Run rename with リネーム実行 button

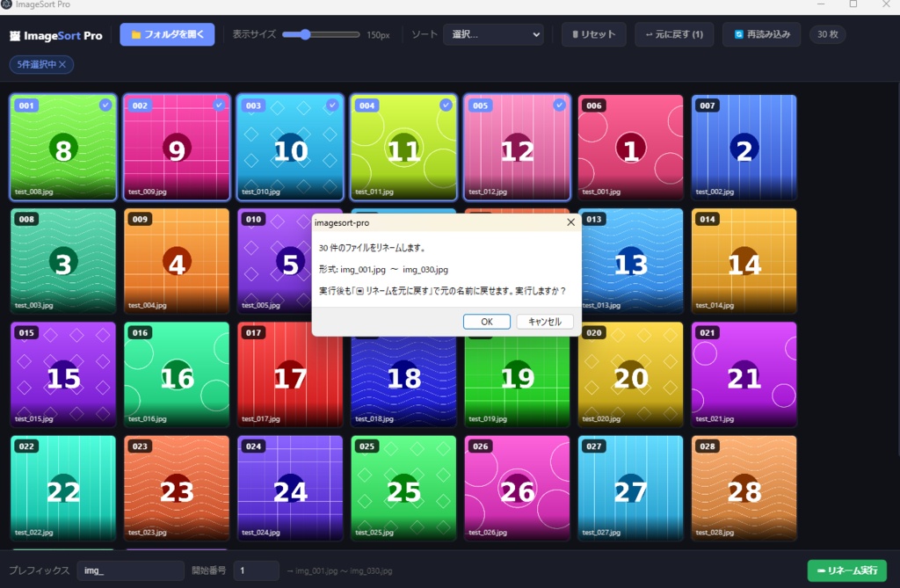tap(847, 570)
